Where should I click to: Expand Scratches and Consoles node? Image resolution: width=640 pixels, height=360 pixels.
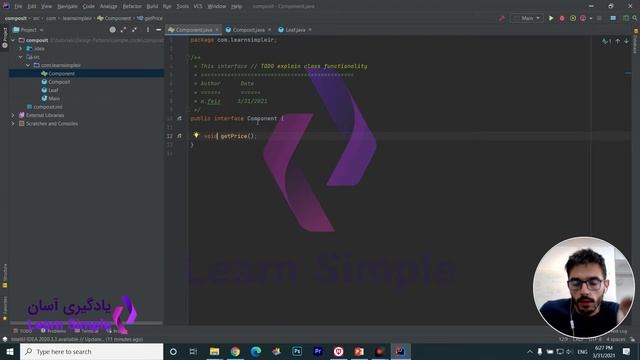coord(13,123)
